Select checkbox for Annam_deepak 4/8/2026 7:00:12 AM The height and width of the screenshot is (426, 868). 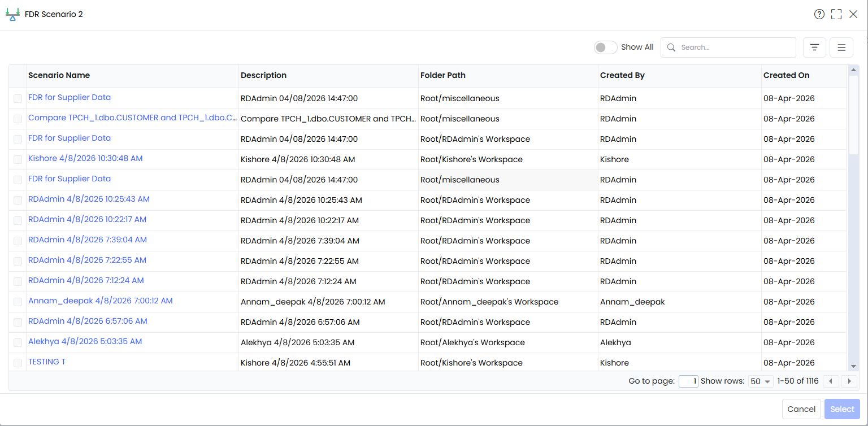[18, 302]
